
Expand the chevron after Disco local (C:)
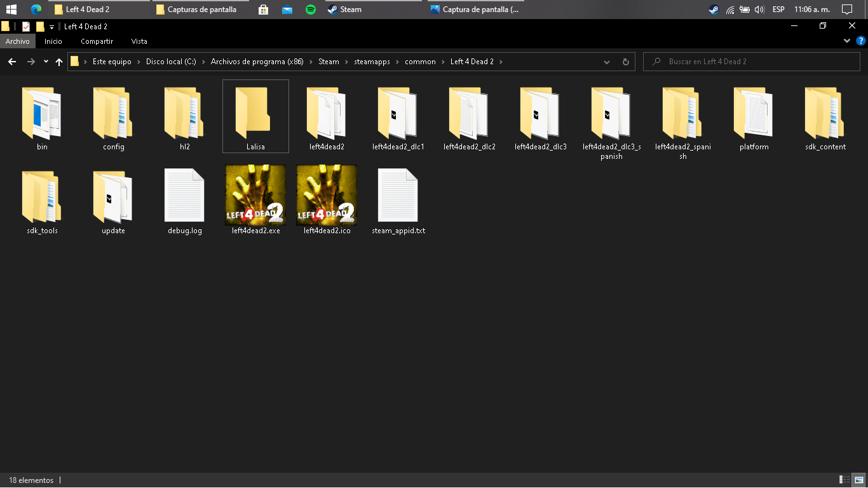tap(203, 62)
